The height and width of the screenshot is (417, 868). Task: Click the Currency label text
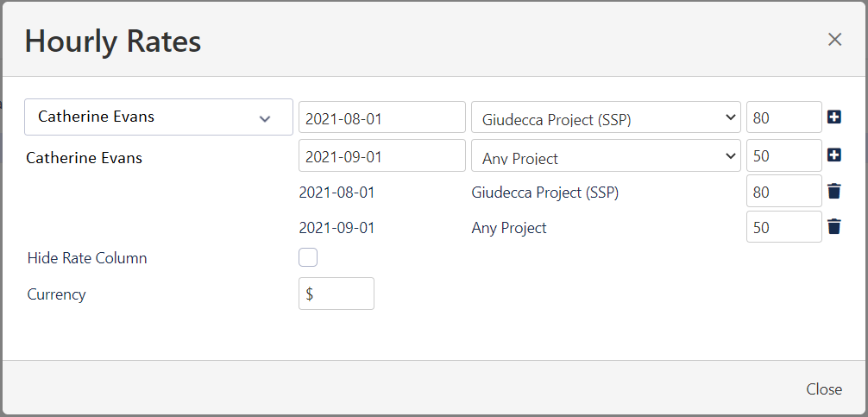57,294
